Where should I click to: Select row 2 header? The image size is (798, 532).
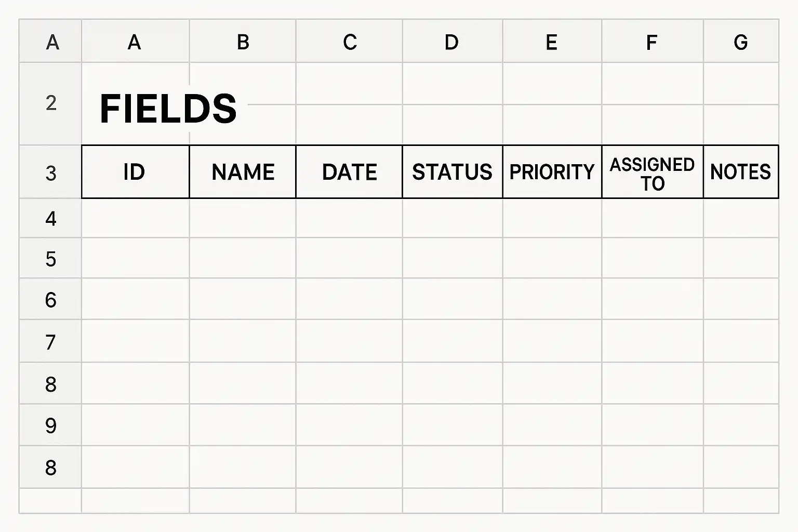tap(50, 103)
